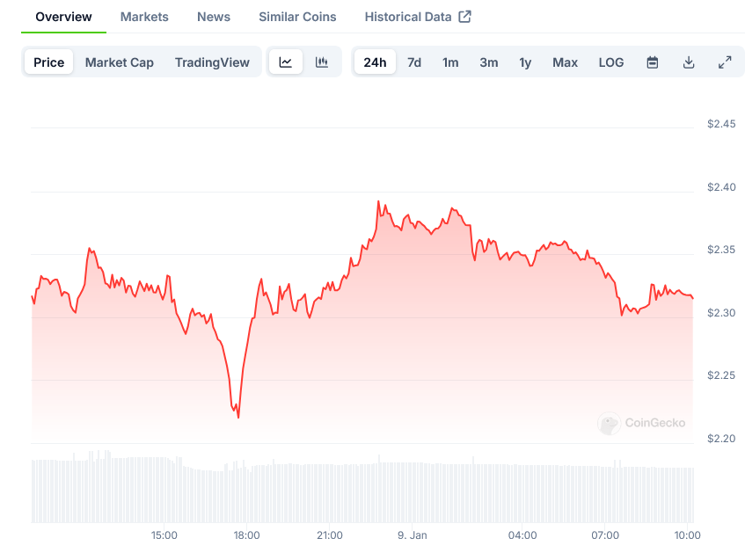Expand chart to fullscreen
The image size is (745, 560).
725,62
